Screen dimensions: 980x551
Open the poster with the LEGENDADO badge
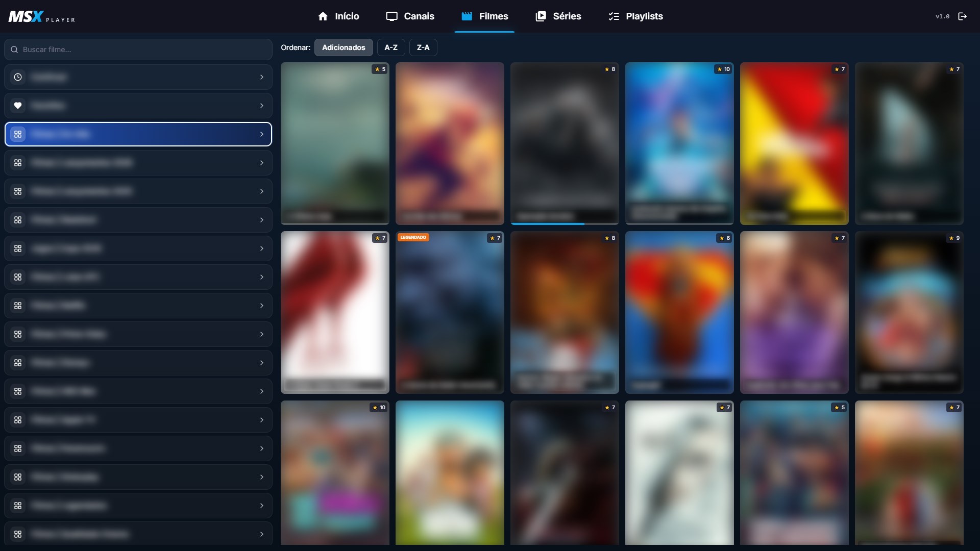click(450, 312)
